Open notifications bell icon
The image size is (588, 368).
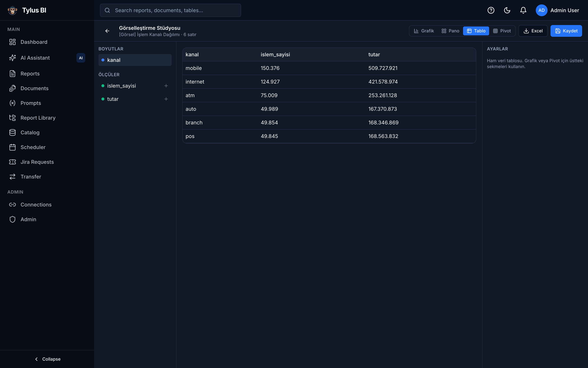coord(523,10)
